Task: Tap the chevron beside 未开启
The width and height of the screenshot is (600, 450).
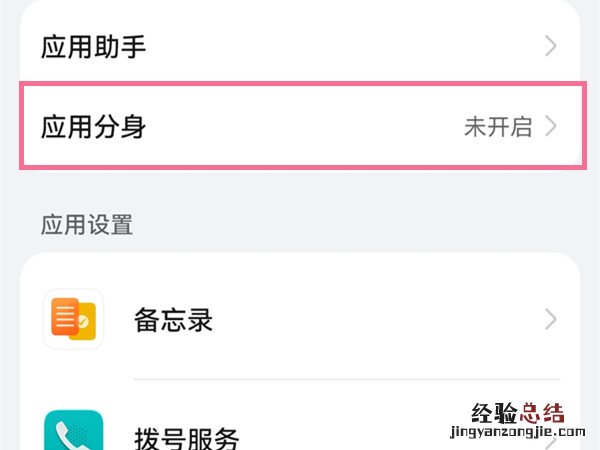Action: [x=550, y=127]
